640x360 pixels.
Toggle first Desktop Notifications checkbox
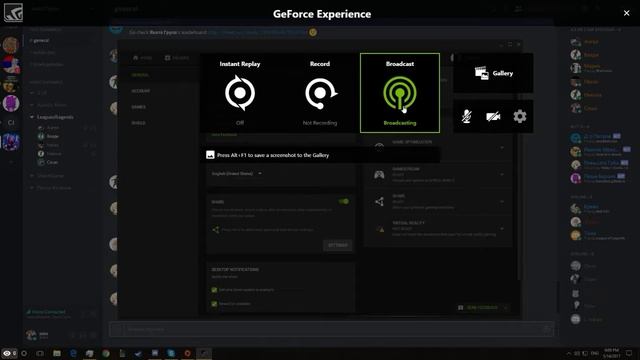click(214, 290)
